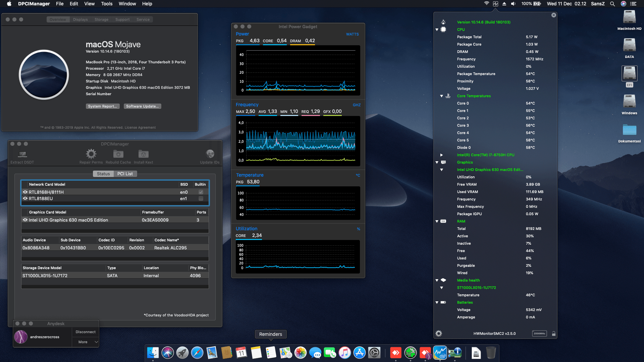Switch to the PCI List tab
Viewport: 644px width, 362px height.
pyautogui.click(x=124, y=174)
